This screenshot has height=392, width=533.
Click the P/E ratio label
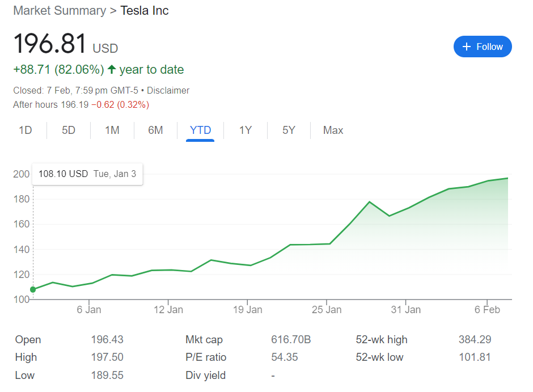point(206,357)
